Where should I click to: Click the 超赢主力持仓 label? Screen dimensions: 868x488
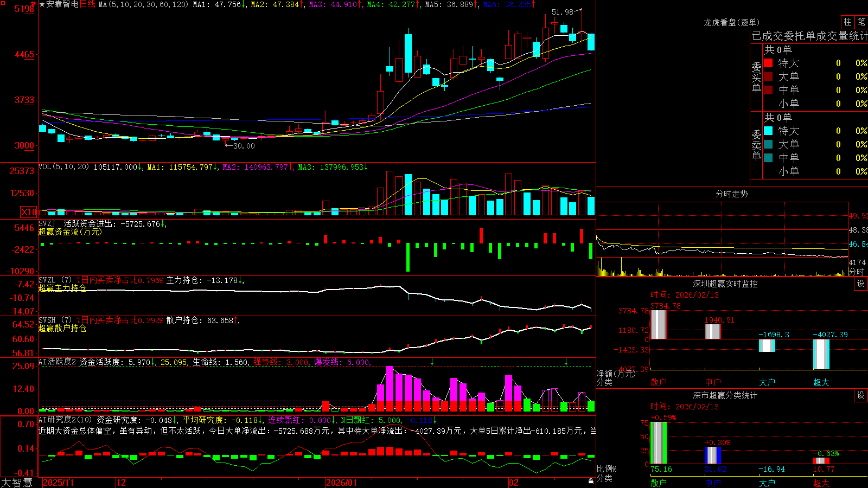tap(62, 288)
